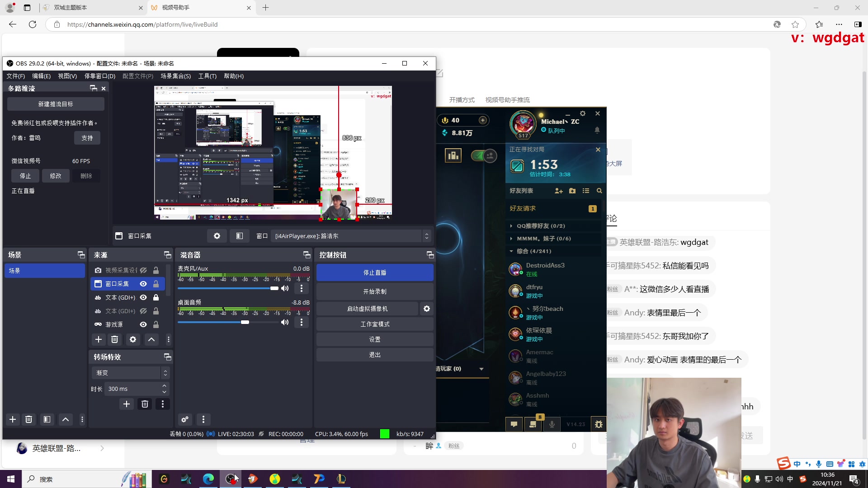Image resolution: width=868 pixels, height=488 pixels.
Task: Open 桌面音频 three-dot options menu
Action: pos(302,322)
